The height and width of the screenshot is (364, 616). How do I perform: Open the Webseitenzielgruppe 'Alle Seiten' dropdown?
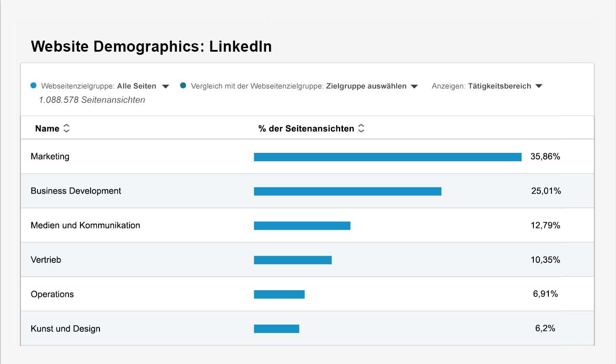(x=143, y=86)
